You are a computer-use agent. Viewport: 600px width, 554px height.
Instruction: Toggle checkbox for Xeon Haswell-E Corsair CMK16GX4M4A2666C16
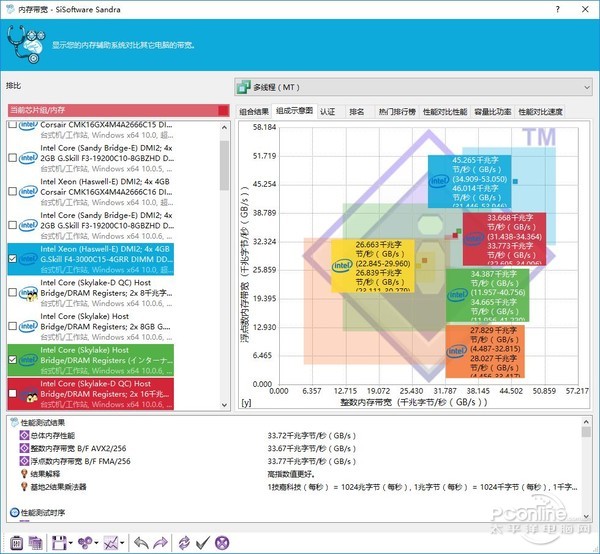point(13,191)
